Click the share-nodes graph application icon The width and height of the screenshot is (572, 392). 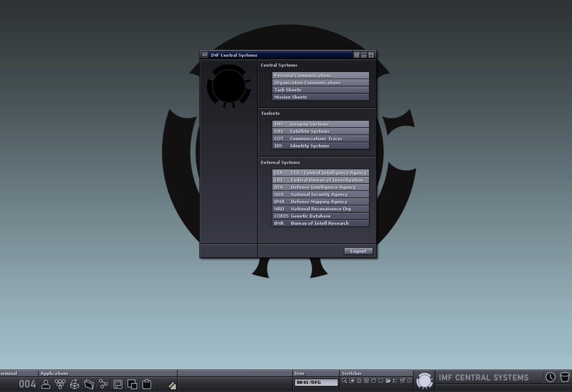pos(103,384)
